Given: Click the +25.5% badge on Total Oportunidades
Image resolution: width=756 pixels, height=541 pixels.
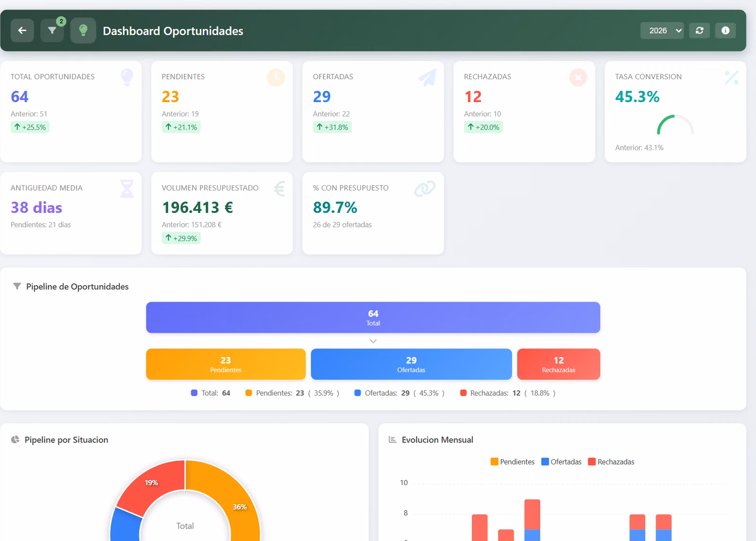Looking at the screenshot, I should pos(30,127).
